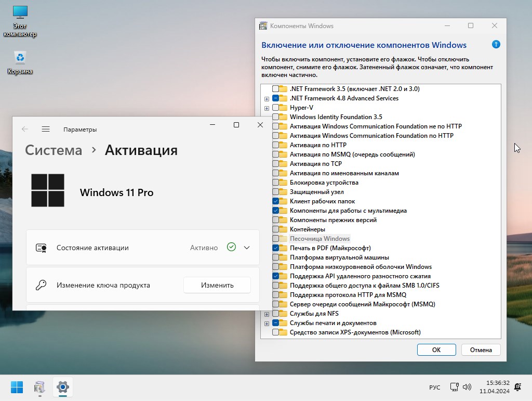532x401 pixels.
Task: Open the taskbar clock and date
Action: coord(495,387)
